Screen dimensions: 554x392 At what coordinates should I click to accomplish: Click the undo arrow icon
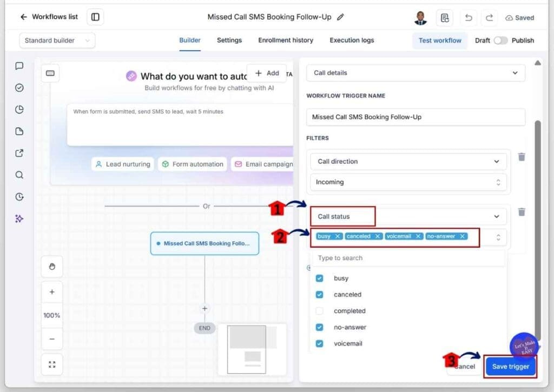click(x=469, y=18)
